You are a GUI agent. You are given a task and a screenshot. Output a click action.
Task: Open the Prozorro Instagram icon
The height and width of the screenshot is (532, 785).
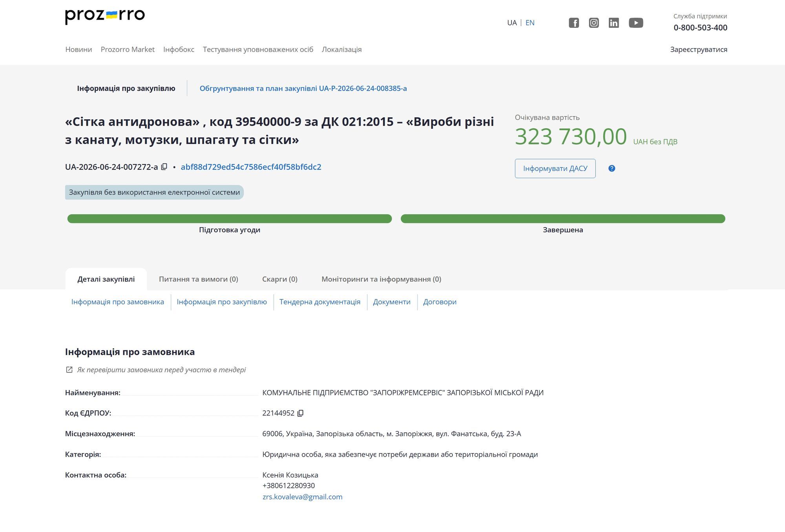pyautogui.click(x=594, y=23)
